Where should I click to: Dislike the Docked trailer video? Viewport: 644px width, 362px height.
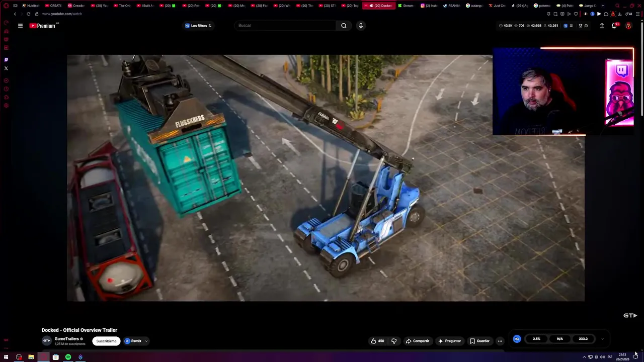(394, 341)
